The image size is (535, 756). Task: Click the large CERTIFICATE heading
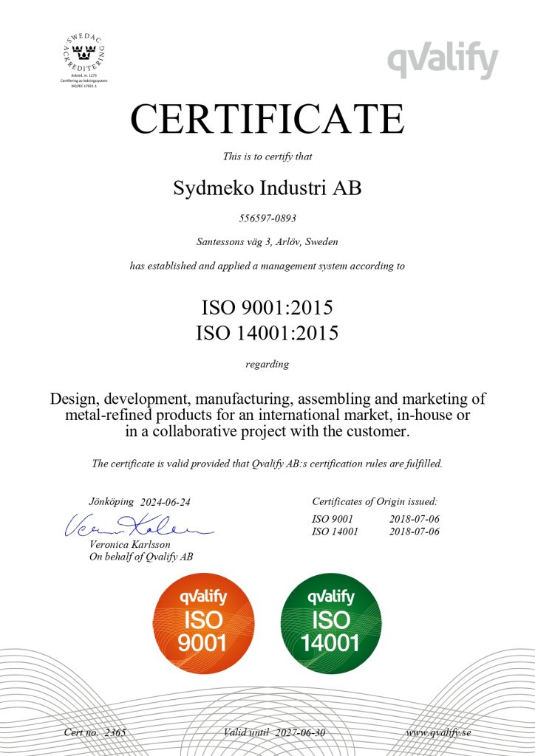(267, 120)
